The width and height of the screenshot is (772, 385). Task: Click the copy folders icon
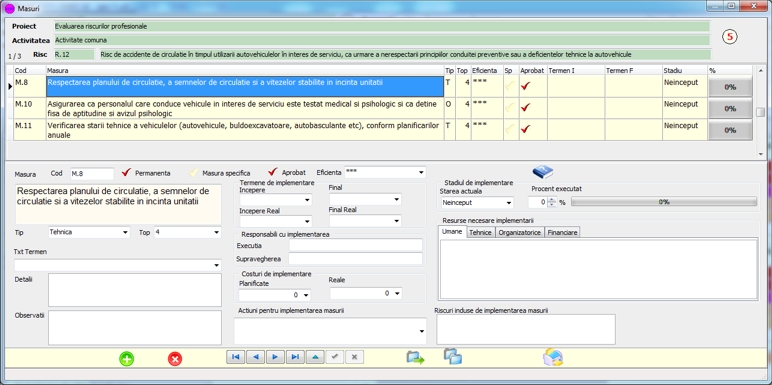pos(452,356)
